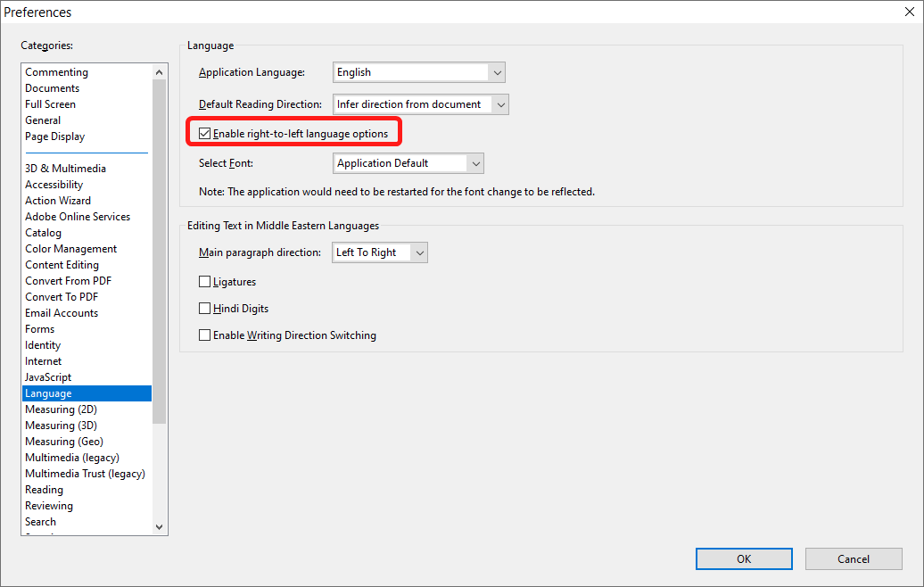Image resolution: width=924 pixels, height=587 pixels.
Task: Disable right-to-left language options checkbox
Action: pos(205,134)
